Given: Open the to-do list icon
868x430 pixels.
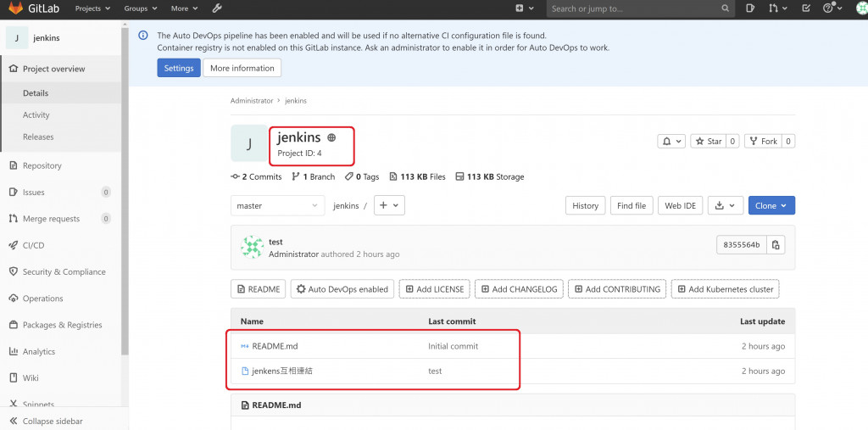Looking at the screenshot, I should tap(806, 8).
